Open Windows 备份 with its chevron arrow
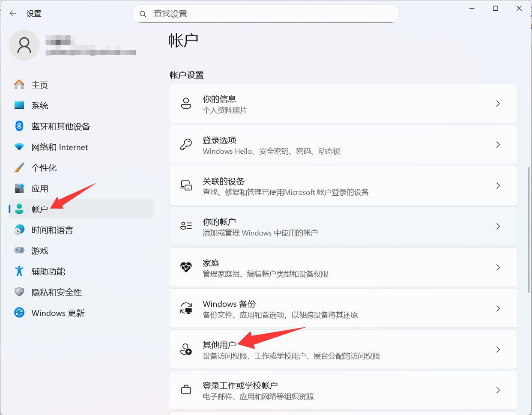 tap(498, 308)
